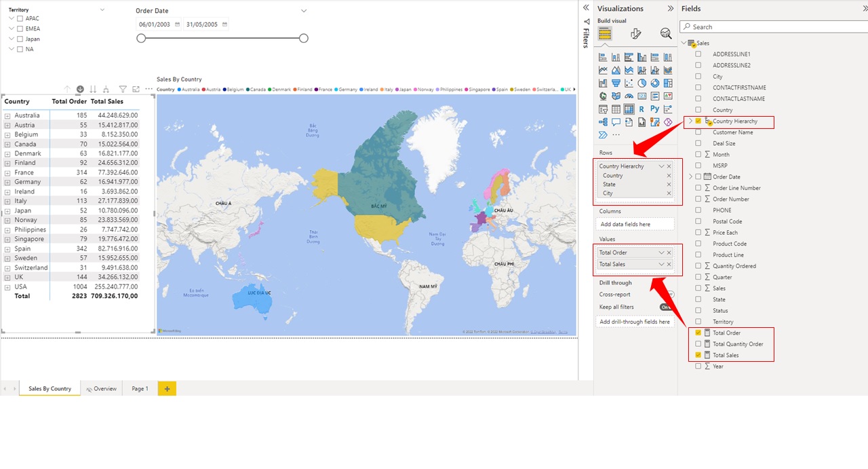The height and width of the screenshot is (469, 868).
Task: Select the R script visual icon
Action: click(x=642, y=109)
